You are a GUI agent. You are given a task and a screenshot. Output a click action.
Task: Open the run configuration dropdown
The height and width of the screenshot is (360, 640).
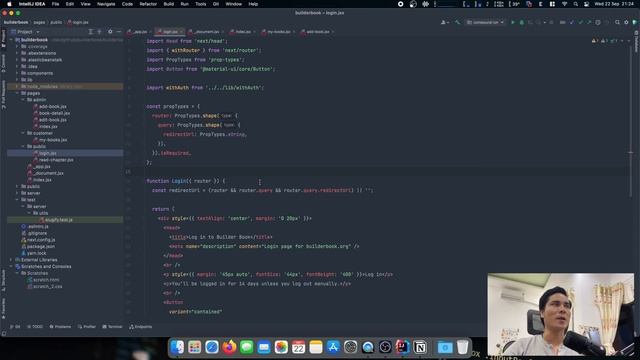[485, 22]
